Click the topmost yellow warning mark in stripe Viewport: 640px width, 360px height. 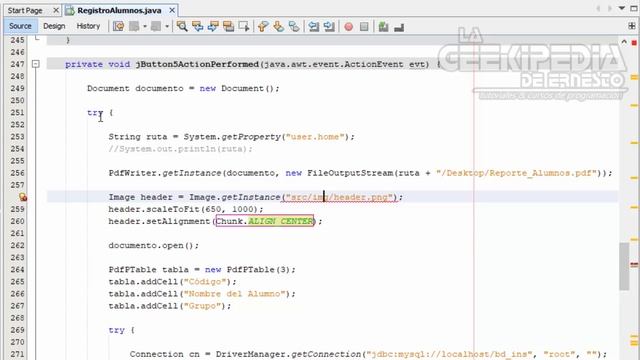(634, 77)
